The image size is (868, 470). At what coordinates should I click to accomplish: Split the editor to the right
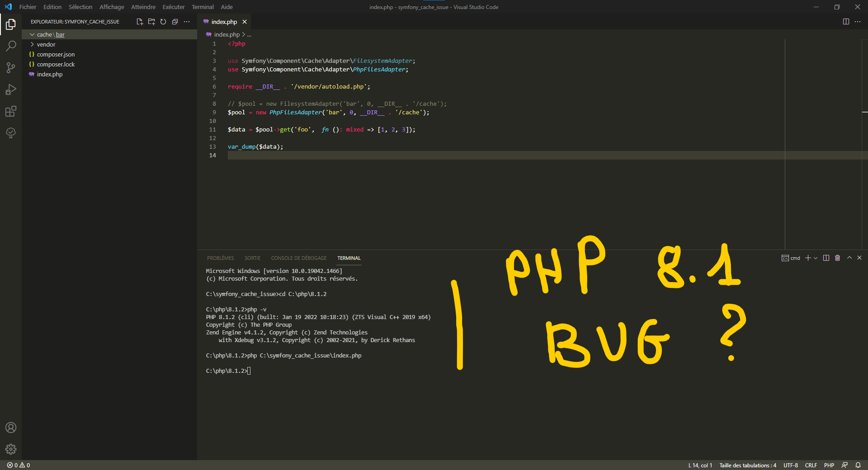[x=846, y=22]
